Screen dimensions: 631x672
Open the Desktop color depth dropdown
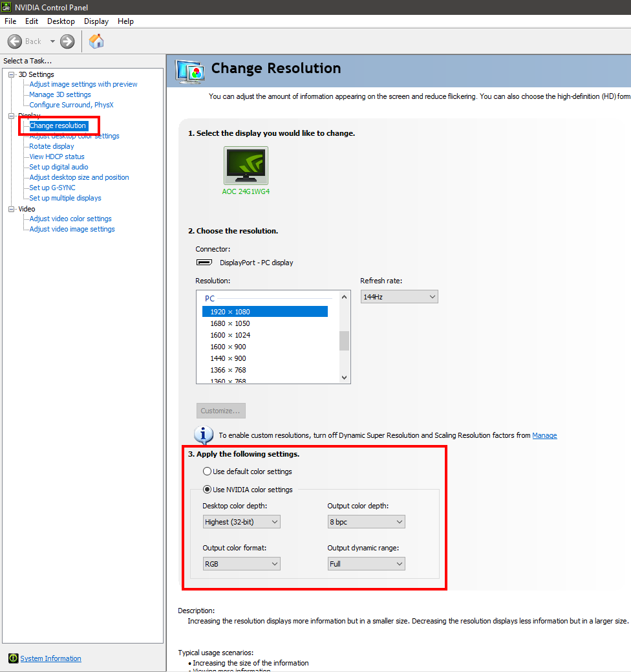(x=242, y=522)
